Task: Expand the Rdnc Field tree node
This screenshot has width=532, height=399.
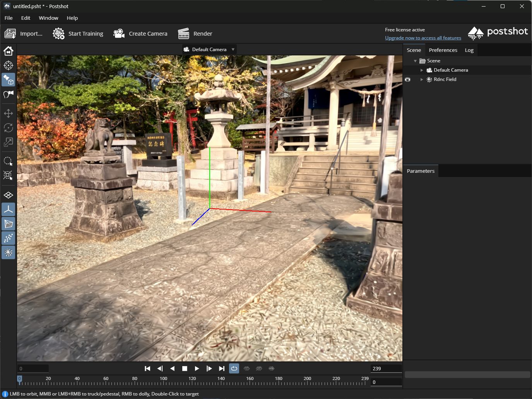Action: coord(422,79)
